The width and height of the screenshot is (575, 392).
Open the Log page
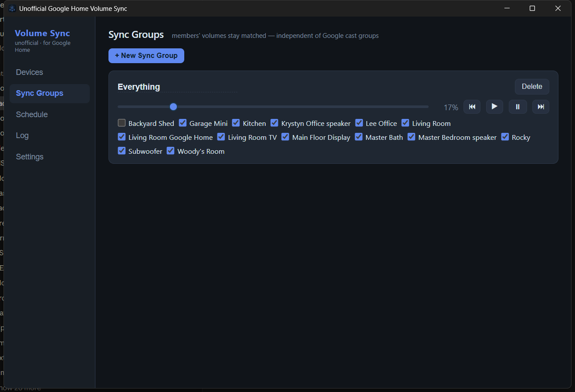coord(50,135)
